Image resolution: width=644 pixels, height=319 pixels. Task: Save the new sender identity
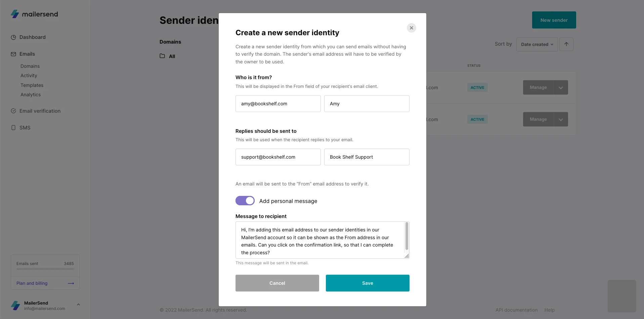coord(368,283)
